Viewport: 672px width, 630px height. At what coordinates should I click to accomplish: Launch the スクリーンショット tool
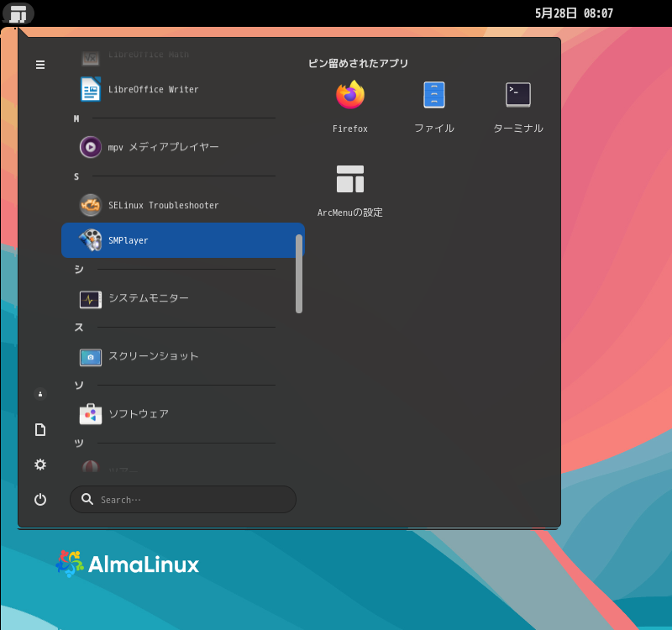[183, 356]
